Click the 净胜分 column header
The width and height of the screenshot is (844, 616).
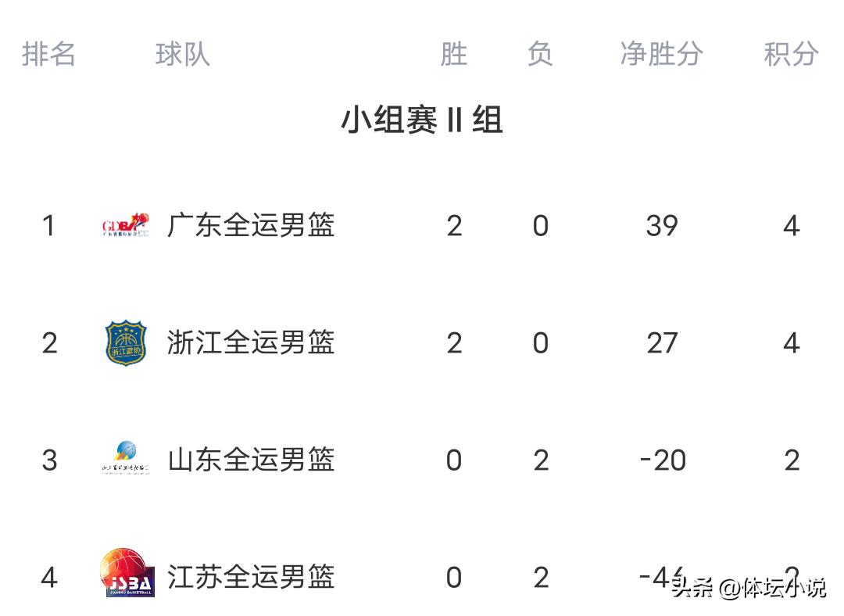[x=661, y=55]
